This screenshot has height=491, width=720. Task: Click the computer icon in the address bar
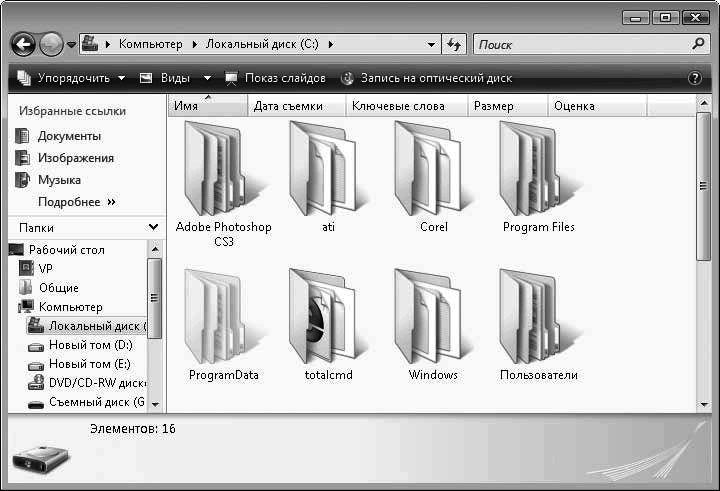coord(90,44)
